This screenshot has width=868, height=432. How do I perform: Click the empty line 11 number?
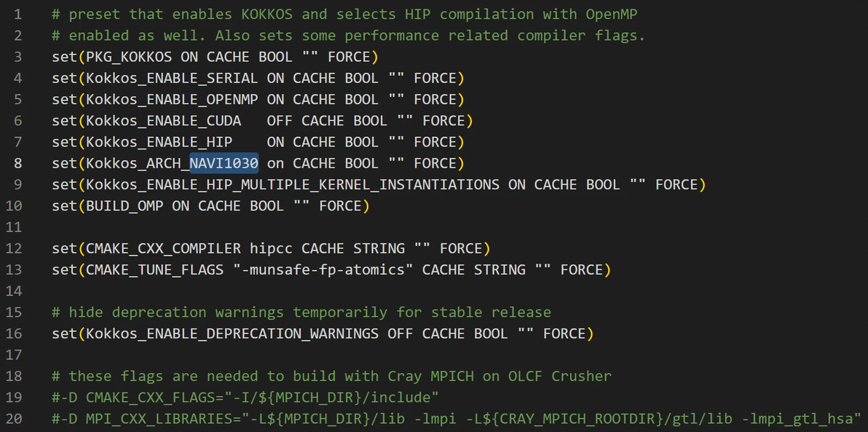pyautogui.click(x=15, y=227)
